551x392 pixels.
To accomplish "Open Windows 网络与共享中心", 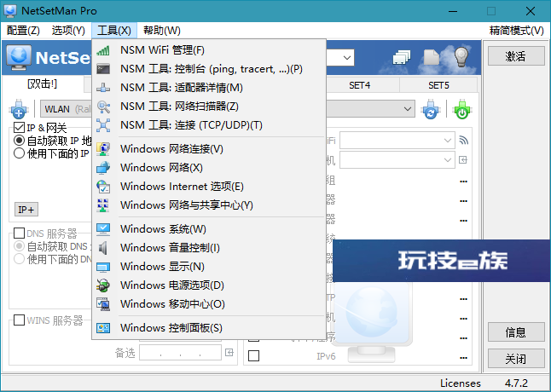I will tap(209, 205).
